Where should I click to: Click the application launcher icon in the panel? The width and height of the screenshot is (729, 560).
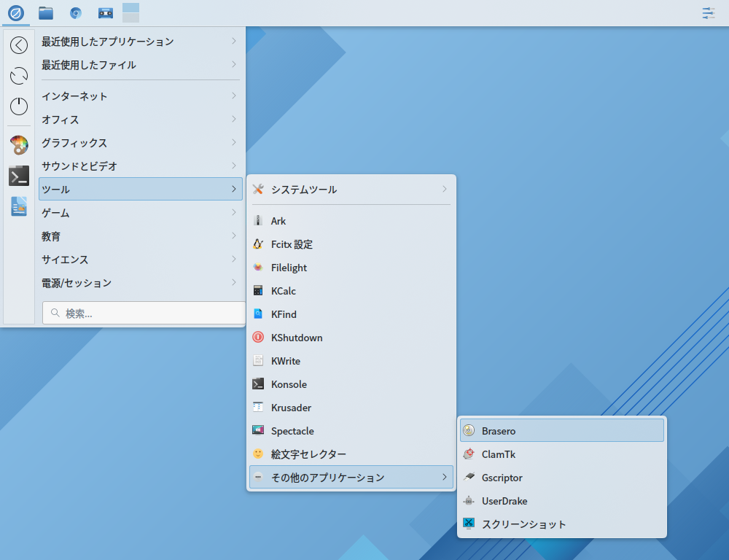coord(16,13)
